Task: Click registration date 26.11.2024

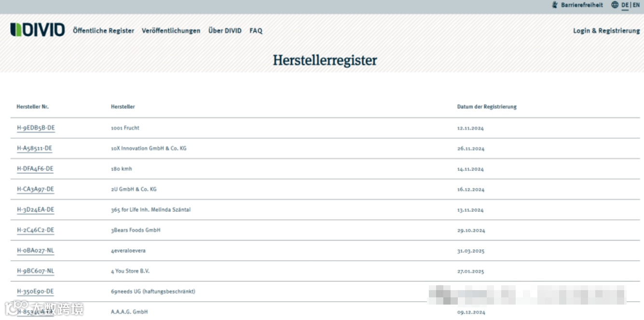Action: 471,149
